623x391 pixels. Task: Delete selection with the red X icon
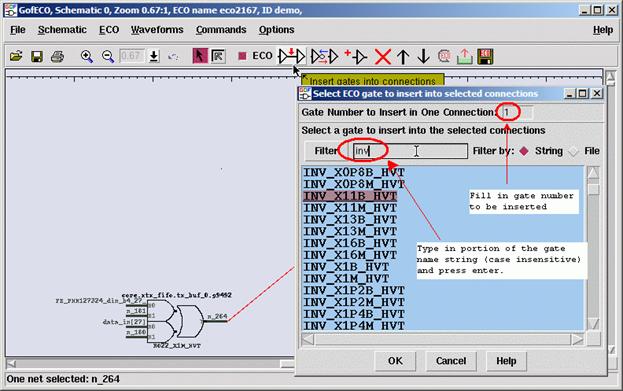pos(383,57)
